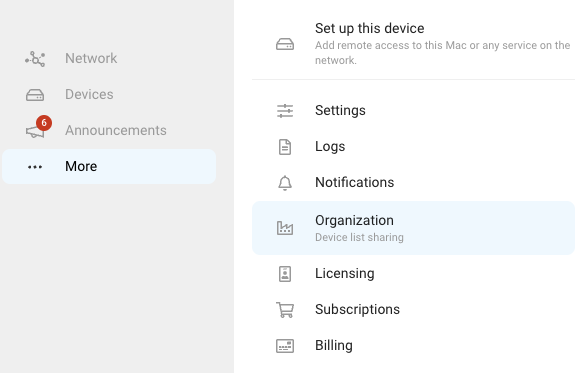Click the red badge showing 6 announcements
Viewport: 576px width, 373px height.
click(44, 123)
